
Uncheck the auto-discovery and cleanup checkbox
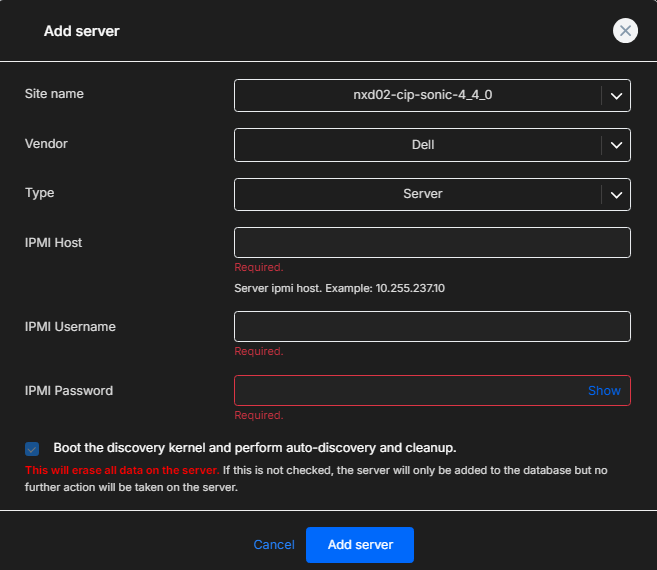tap(33, 449)
